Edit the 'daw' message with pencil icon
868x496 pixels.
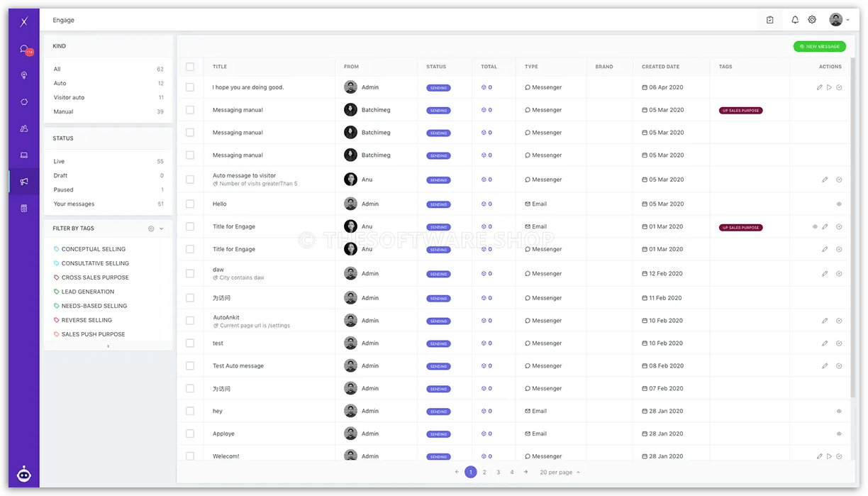point(825,273)
